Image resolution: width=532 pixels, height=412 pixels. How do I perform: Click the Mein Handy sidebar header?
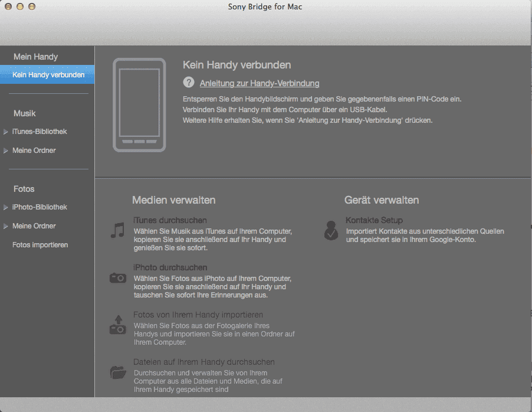(35, 57)
